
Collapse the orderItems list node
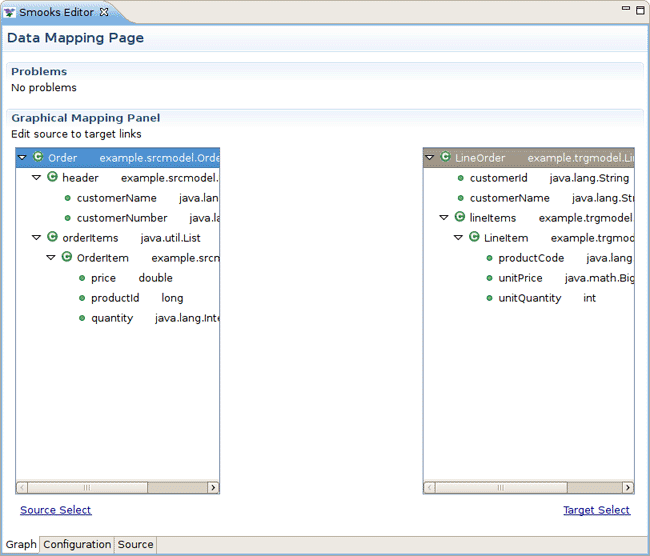click(36, 238)
